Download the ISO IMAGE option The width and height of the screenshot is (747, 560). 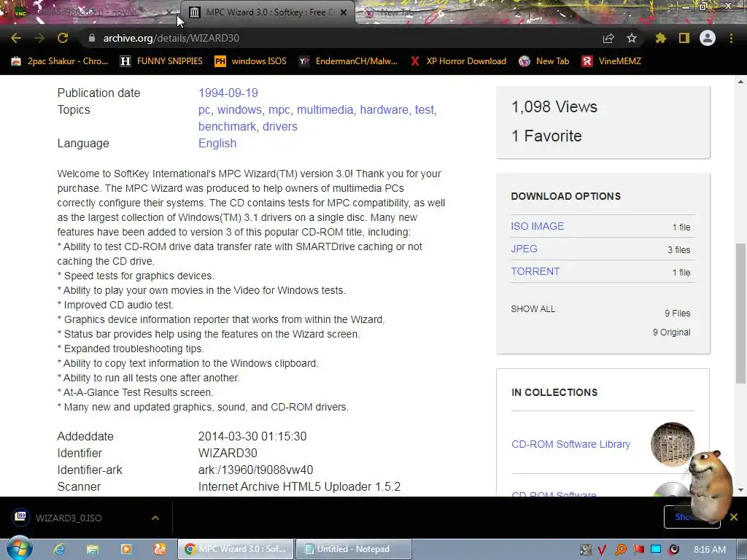point(538,226)
